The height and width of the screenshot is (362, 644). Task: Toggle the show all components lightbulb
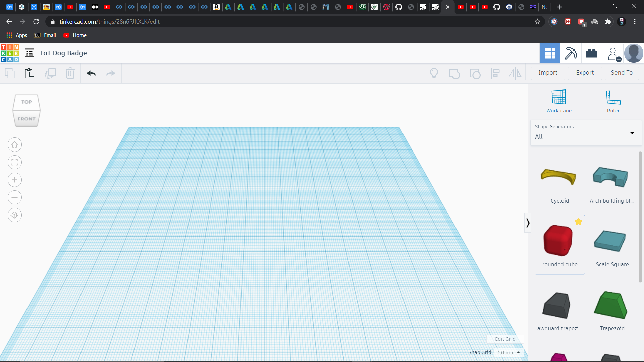(x=434, y=73)
